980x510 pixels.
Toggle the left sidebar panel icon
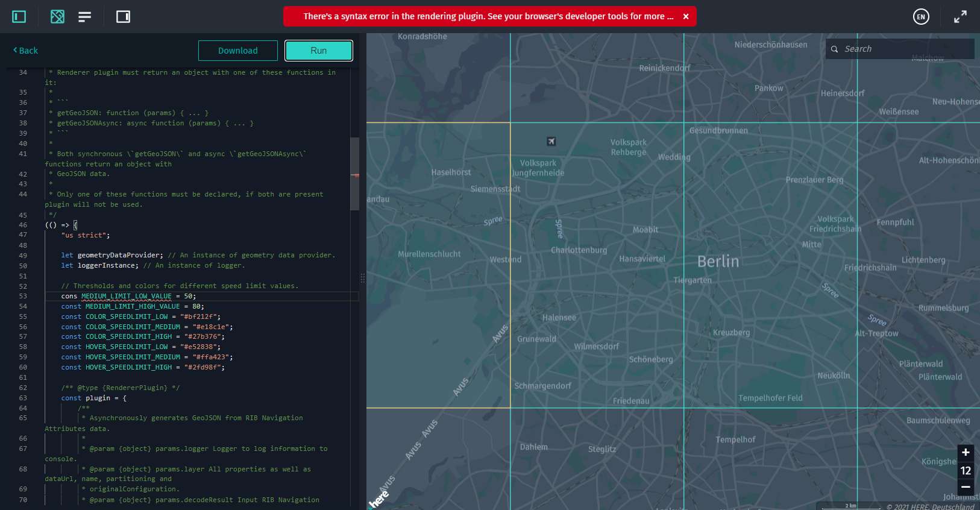19,17
